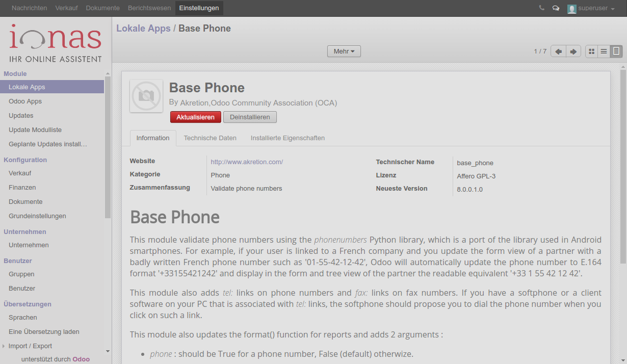Click the Affero GPL-3 license value

[x=476, y=176]
